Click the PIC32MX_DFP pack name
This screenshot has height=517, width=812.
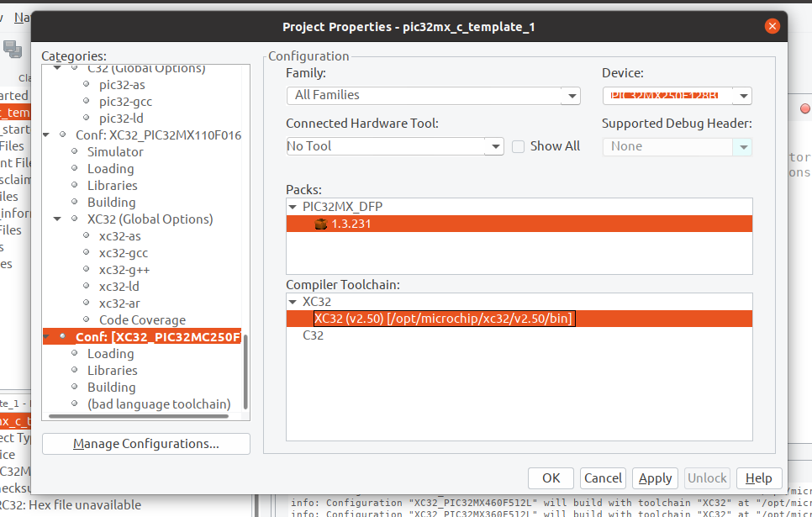point(342,207)
